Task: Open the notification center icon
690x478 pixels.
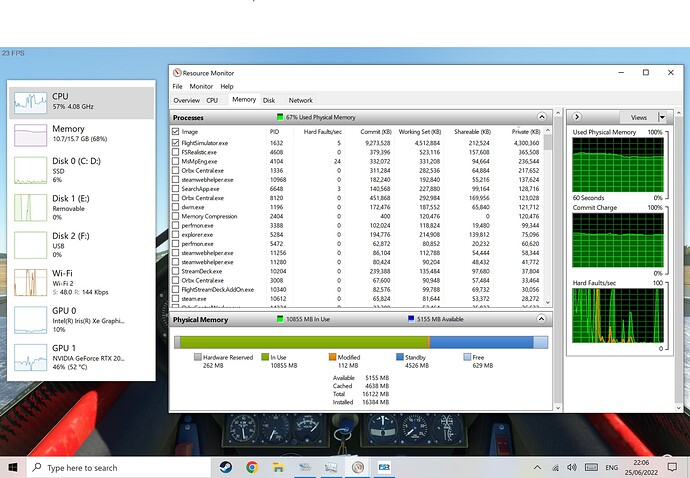Action: (x=672, y=467)
